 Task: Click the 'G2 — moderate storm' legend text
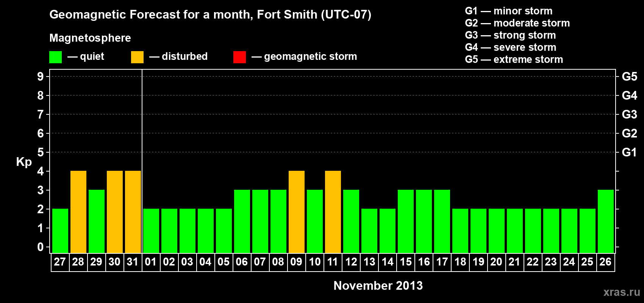pyautogui.click(x=517, y=23)
